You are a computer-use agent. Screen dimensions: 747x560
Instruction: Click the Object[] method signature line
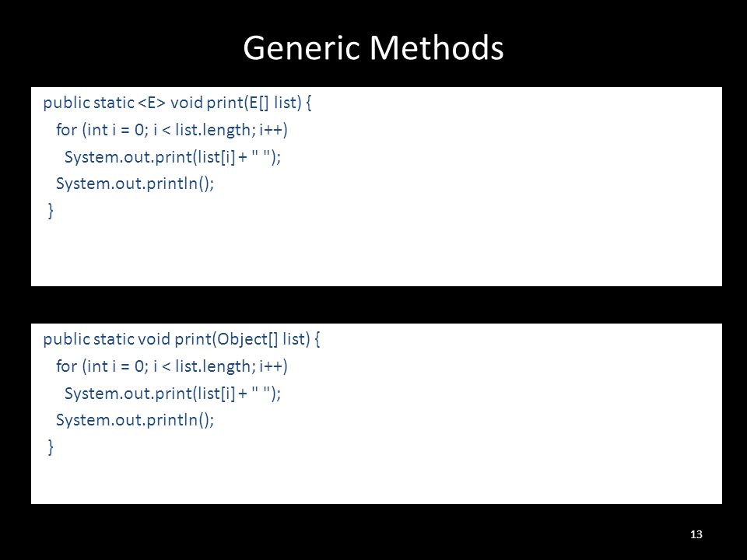coord(181,339)
